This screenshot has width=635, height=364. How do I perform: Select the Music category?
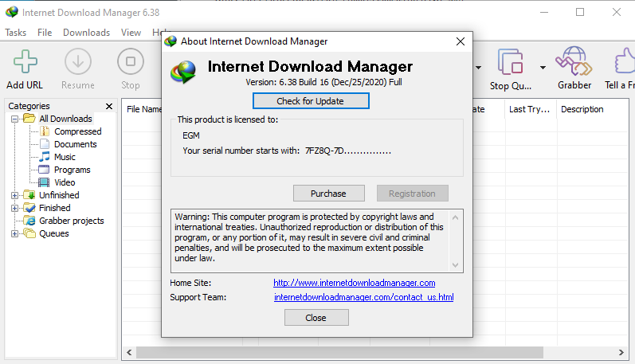click(x=65, y=157)
